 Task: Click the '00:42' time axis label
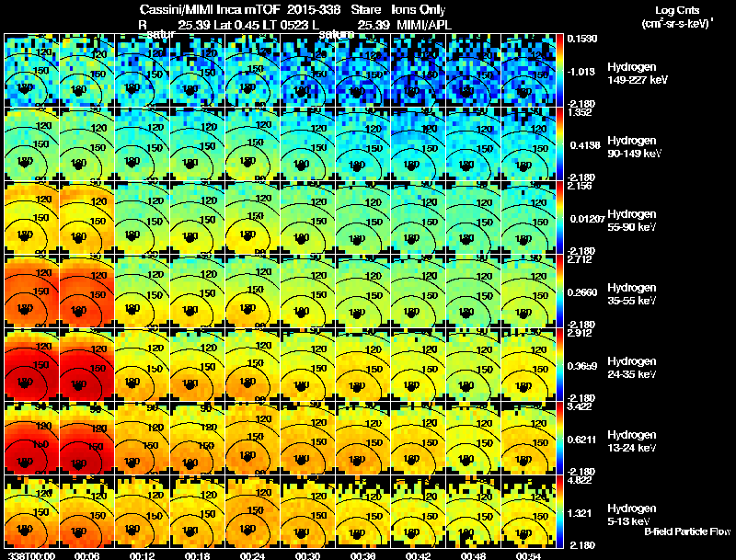[418, 555]
